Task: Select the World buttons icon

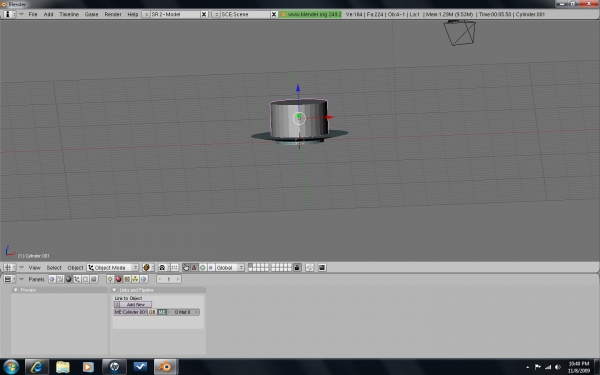Action: (144, 279)
